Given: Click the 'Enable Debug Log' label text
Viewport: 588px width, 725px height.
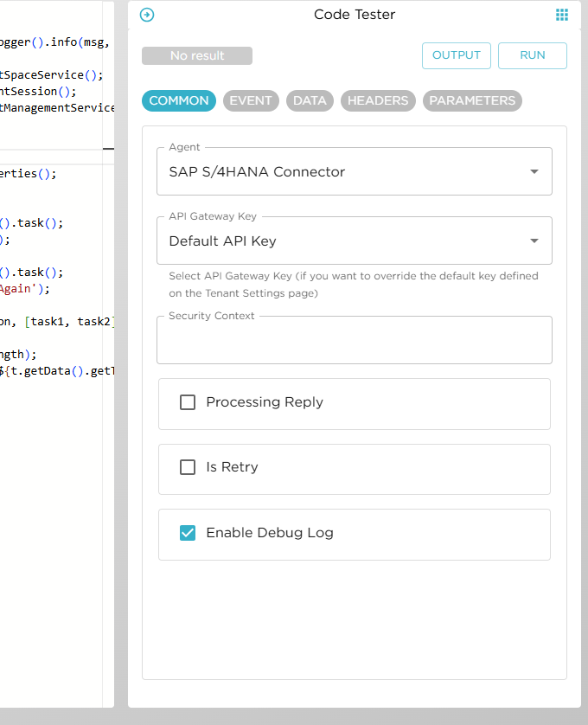Looking at the screenshot, I should click(x=270, y=533).
